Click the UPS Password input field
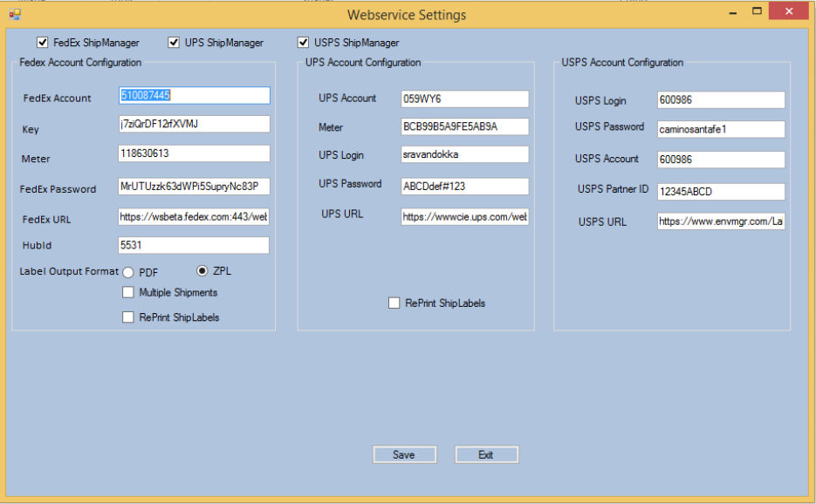Image resolution: width=816 pixels, height=504 pixels. click(x=464, y=187)
